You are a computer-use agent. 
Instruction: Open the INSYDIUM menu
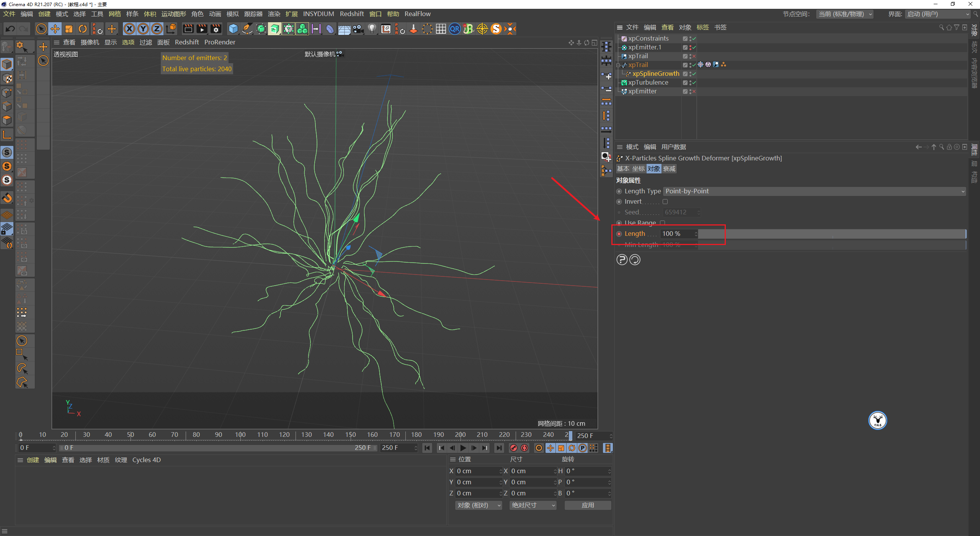(x=318, y=14)
